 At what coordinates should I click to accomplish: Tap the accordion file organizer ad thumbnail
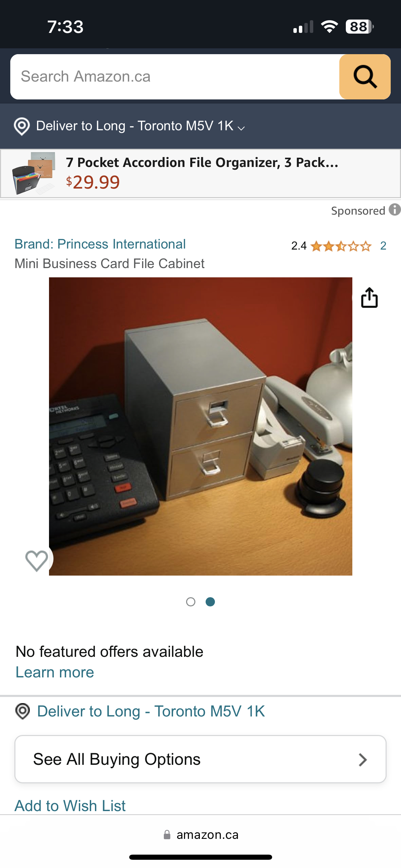pyautogui.click(x=34, y=173)
